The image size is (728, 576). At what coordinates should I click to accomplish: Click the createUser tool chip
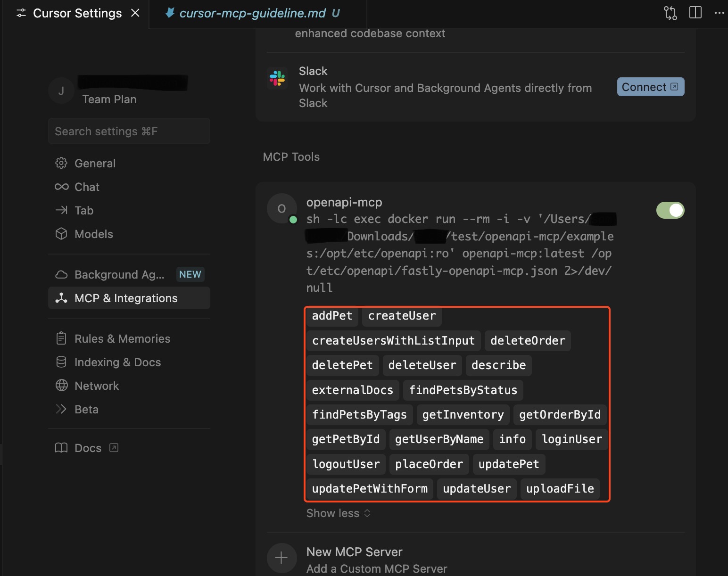(402, 316)
